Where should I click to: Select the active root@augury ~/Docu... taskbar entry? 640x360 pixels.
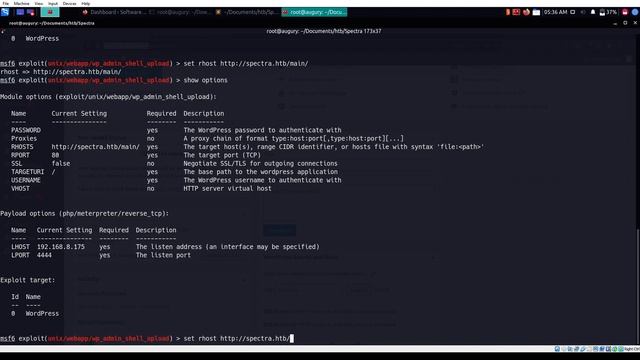314,12
